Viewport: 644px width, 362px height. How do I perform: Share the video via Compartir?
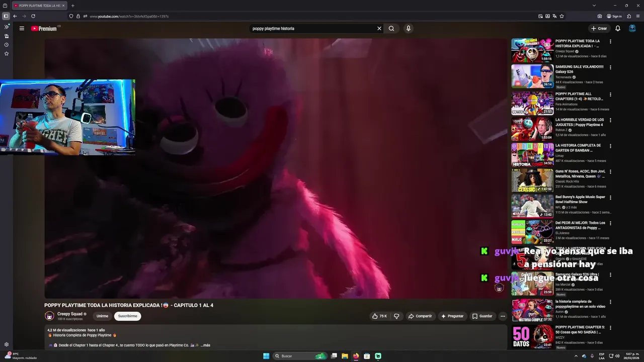[x=420, y=316]
